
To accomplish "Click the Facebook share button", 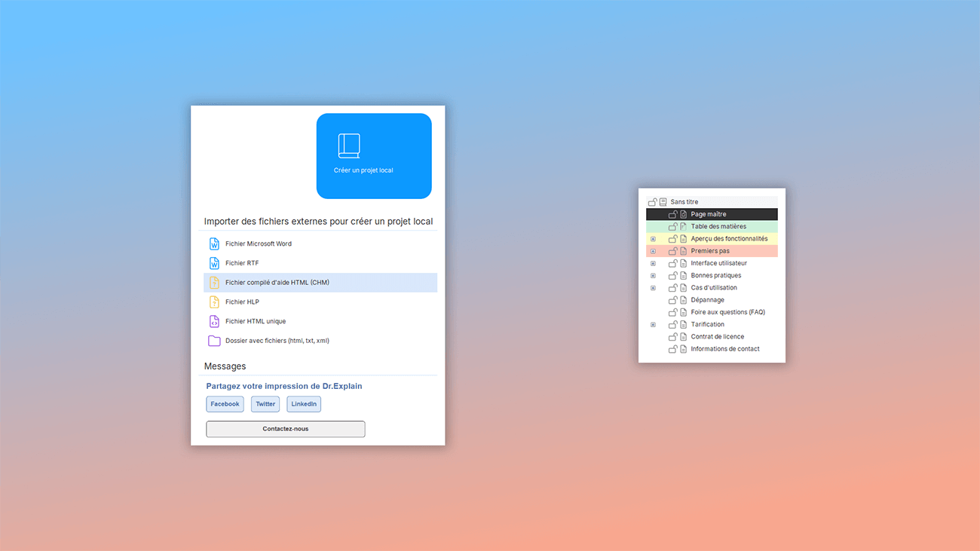I will [x=225, y=404].
